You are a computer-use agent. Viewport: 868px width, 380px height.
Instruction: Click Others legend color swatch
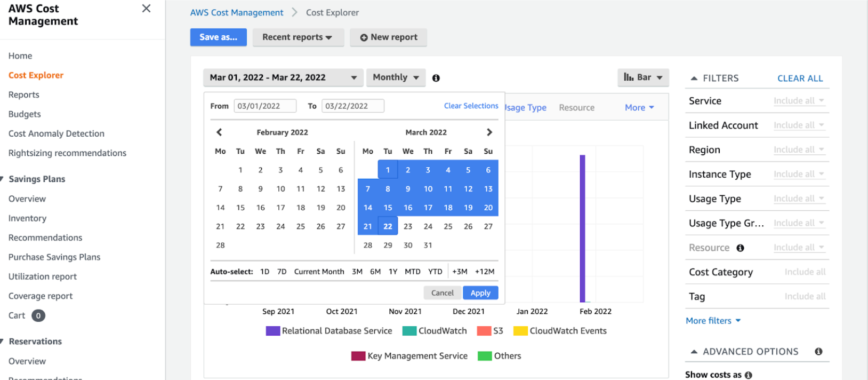click(x=485, y=356)
